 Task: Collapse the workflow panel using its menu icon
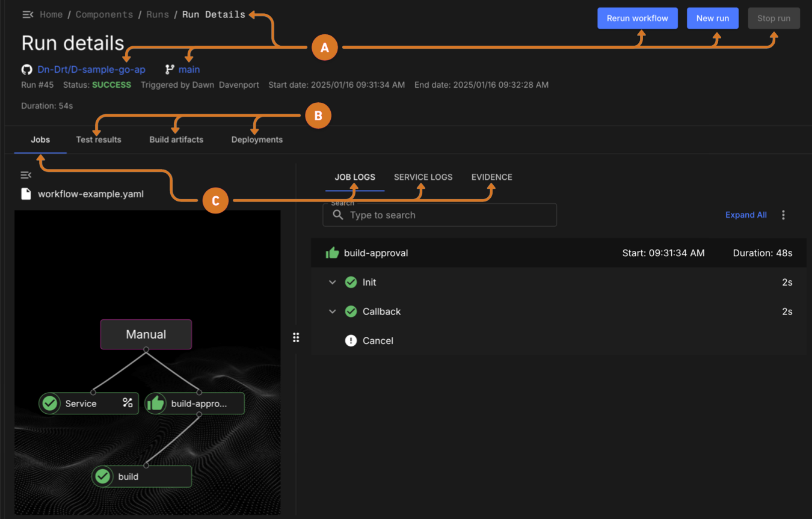coord(26,175)
